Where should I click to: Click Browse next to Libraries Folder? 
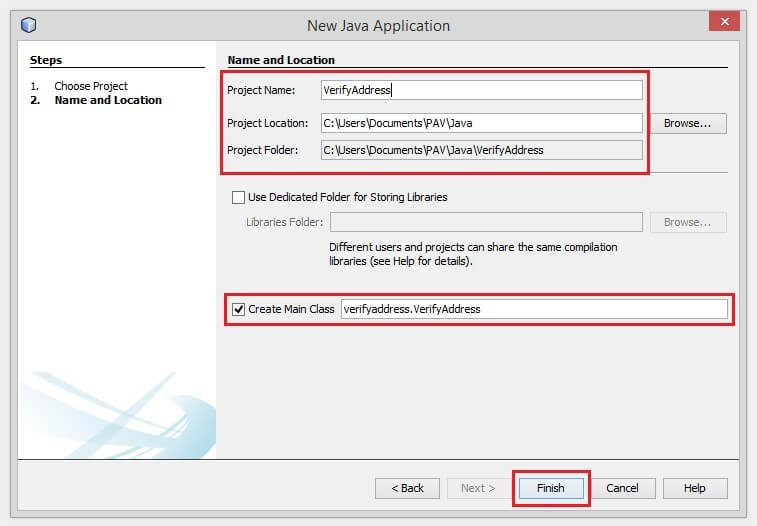688,222
